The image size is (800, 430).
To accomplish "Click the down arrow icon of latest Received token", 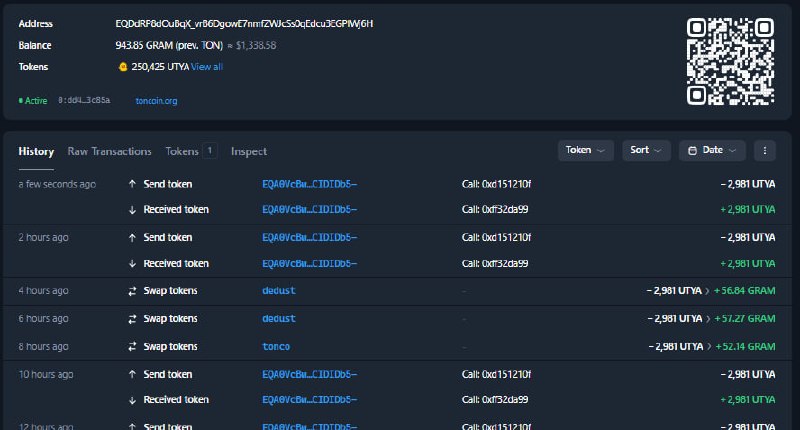I will pos(132,210).
